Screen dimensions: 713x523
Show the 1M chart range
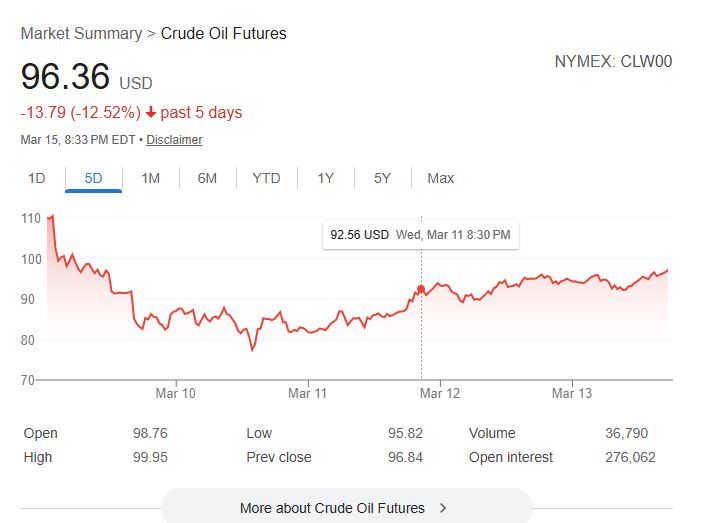(151, 178)
